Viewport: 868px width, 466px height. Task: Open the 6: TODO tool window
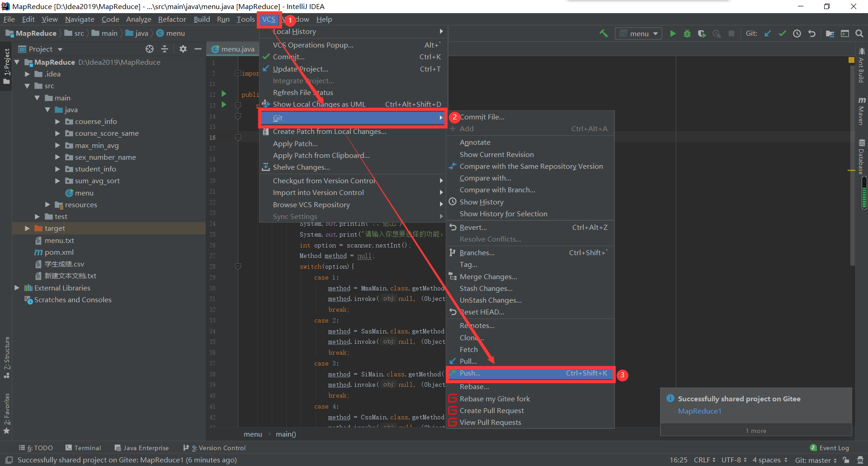coord(36,448)
